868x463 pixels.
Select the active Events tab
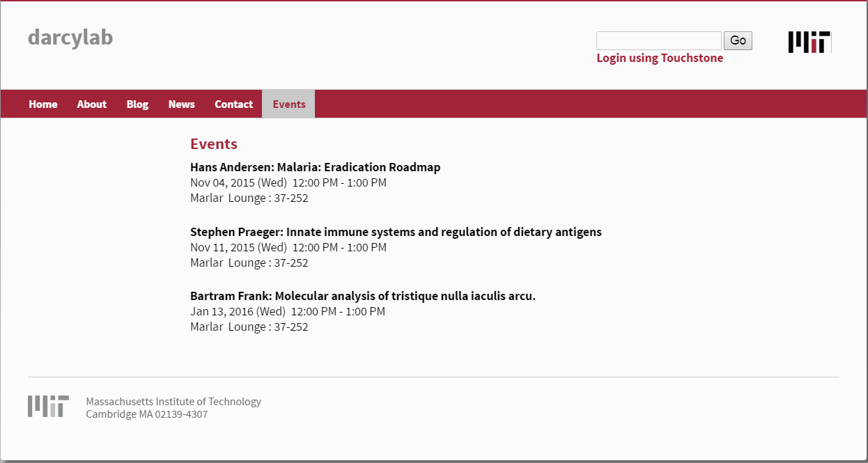click(x=288, y=104)
